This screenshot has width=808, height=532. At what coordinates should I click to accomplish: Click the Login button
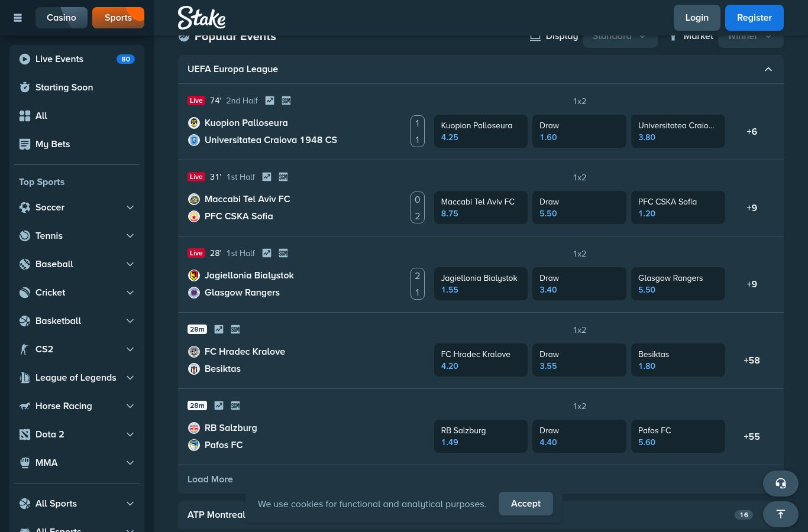(697, 18)
